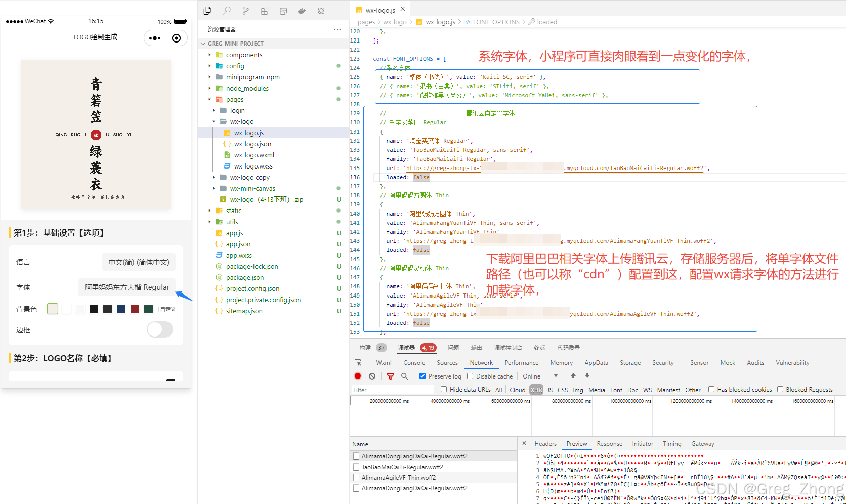This screenshot has height=504, width=846.
Task: Click the network Filter input field
Action: point(393,390)
